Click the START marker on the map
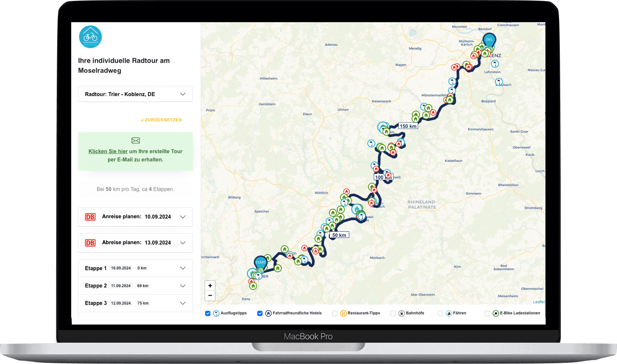 click(x=261, y=262)
